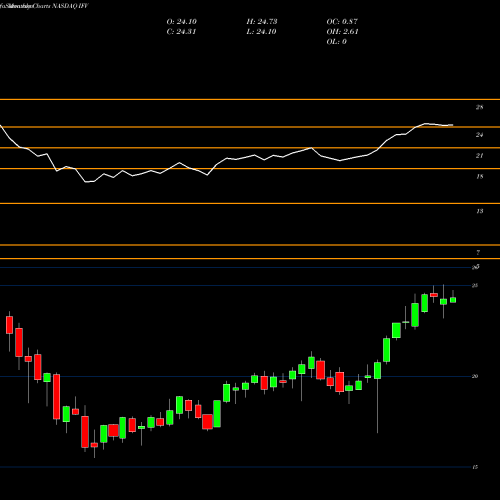Image resolution: width=500 pixels, height=500 pixels.
Task: Click the close price text C: 24.31
Action: tap(181, 32)
